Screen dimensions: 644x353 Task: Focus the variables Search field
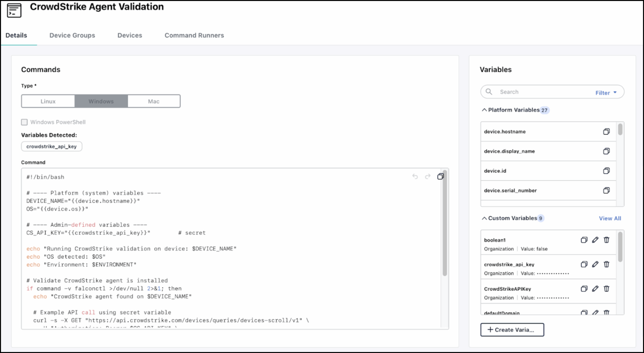[541, 92]
